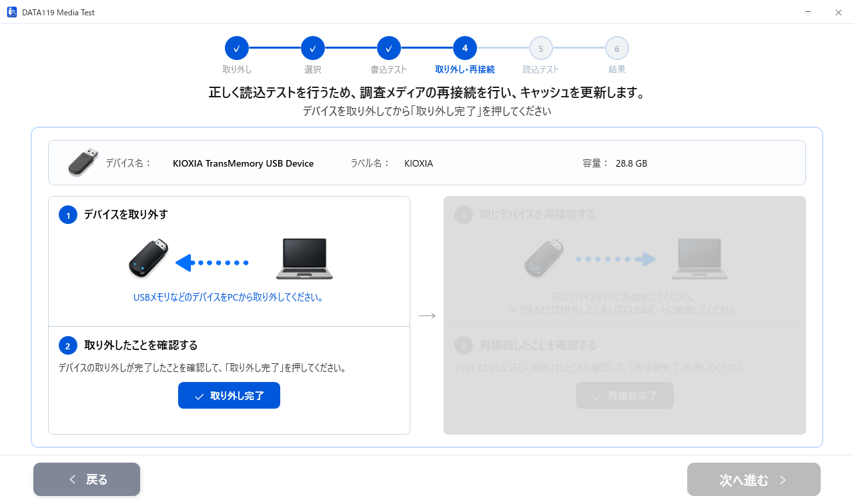Click the heading 取り外したことを確認する

141,345
